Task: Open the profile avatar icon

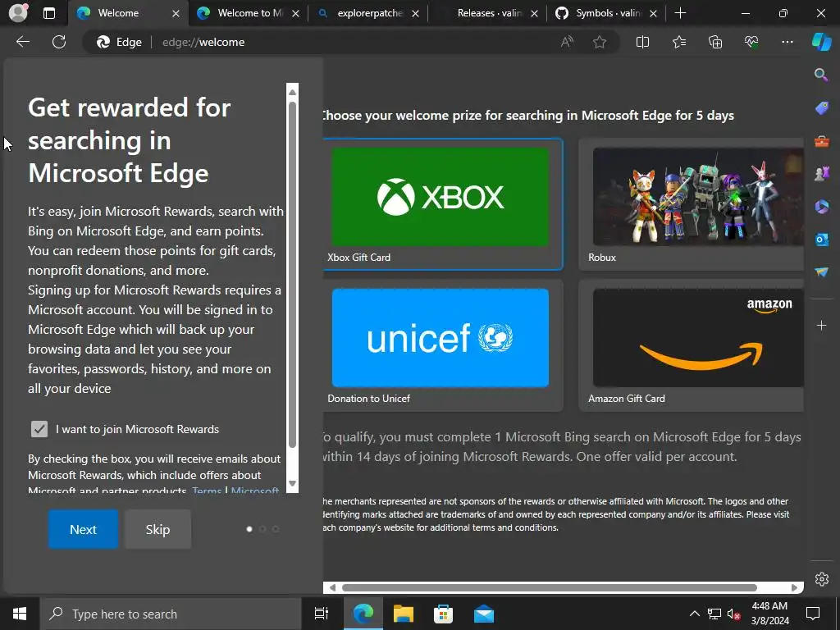Action: (18, 13)
